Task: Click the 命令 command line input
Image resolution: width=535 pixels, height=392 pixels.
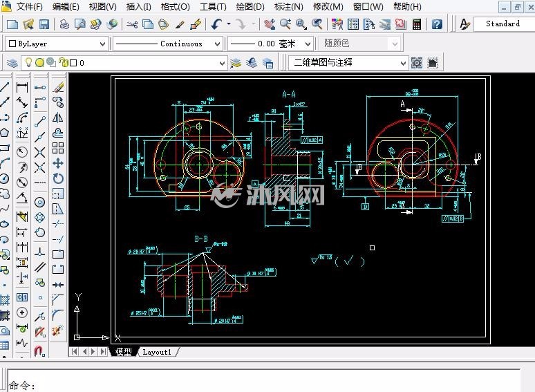Action: tap(263, 380)
